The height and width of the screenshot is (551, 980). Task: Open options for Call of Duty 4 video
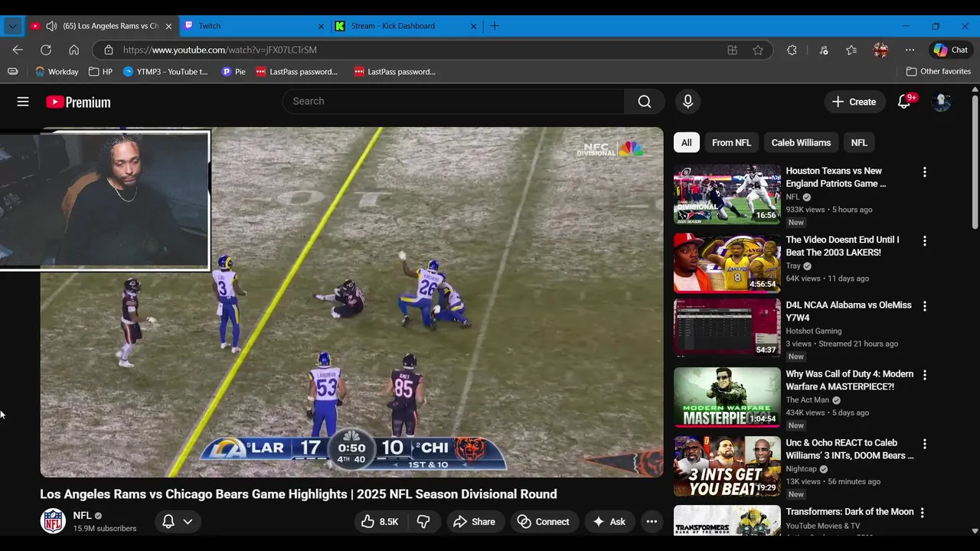pos(924,375)
